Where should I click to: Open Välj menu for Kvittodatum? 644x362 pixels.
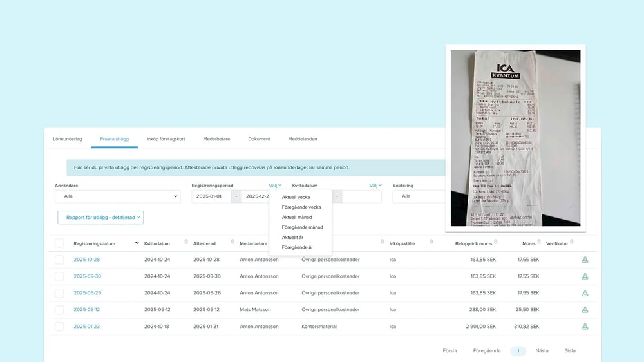tap(375, 186)
